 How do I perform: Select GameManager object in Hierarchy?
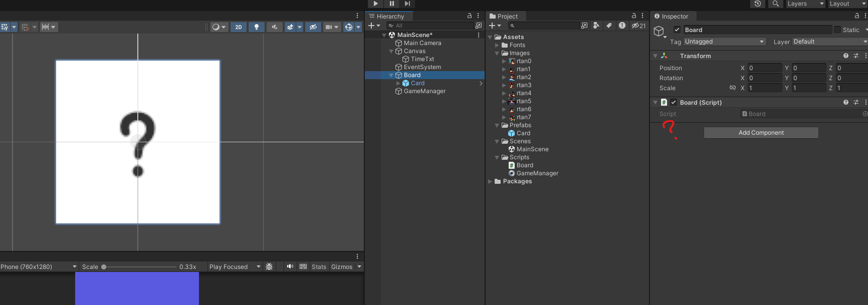(x=424, y=91)
